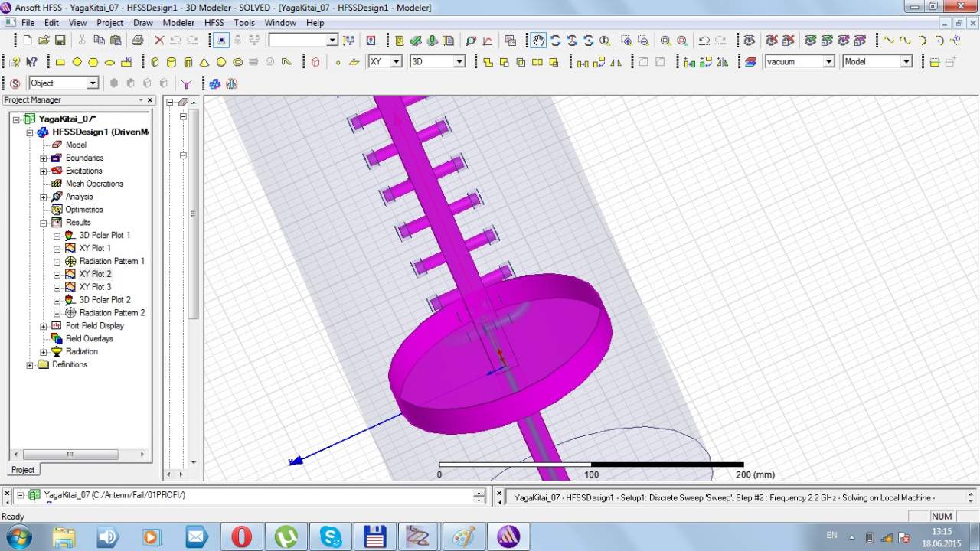Image resolution: width=980 pixels, height=551 pixels.
Task: Open the Object selection mode dropdown
Action: [x=93, y=83]
